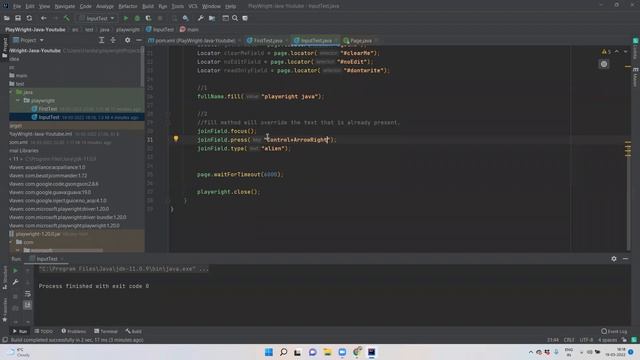Open the TODO tool window tab
Viewport: 640px width, 360px height.
(44, 331)
